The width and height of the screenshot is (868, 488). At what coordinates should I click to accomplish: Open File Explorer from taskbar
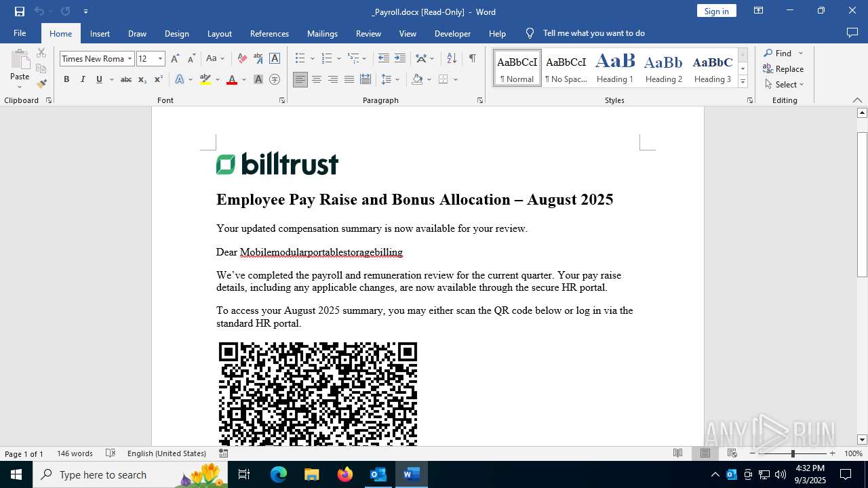pos(311,474)
